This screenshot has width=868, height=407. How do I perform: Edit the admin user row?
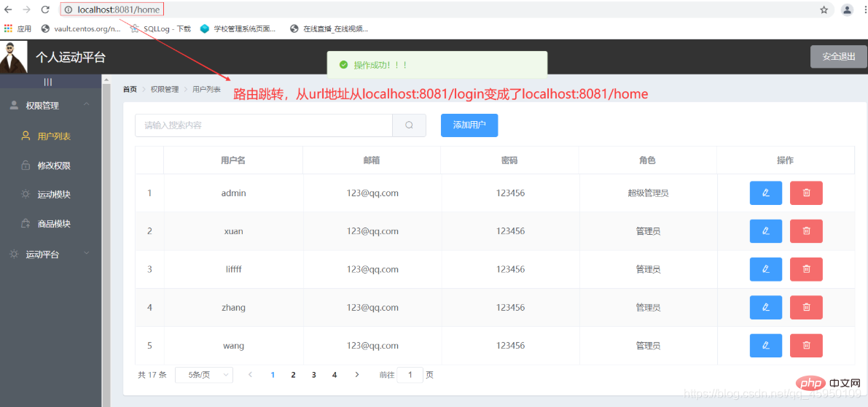[x=765, y=193]
